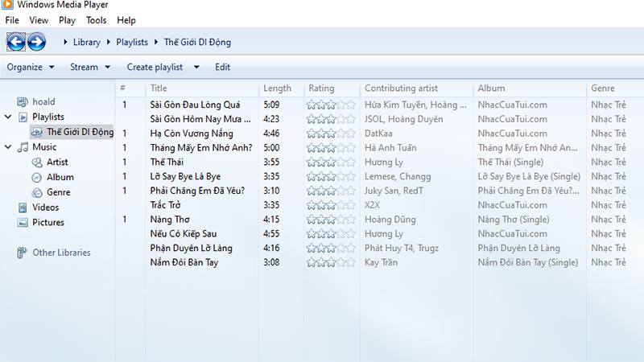This screenshot has width=644, height=362.
Task: Open the Play menu
Action: [x=67, y=20]
